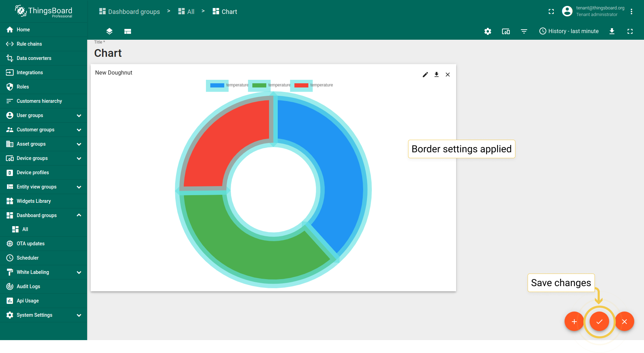The width and height of the screenshot is (644, 353).
Task: Edit New Doughnut widget with pencil icon
Action: point(426,75)
